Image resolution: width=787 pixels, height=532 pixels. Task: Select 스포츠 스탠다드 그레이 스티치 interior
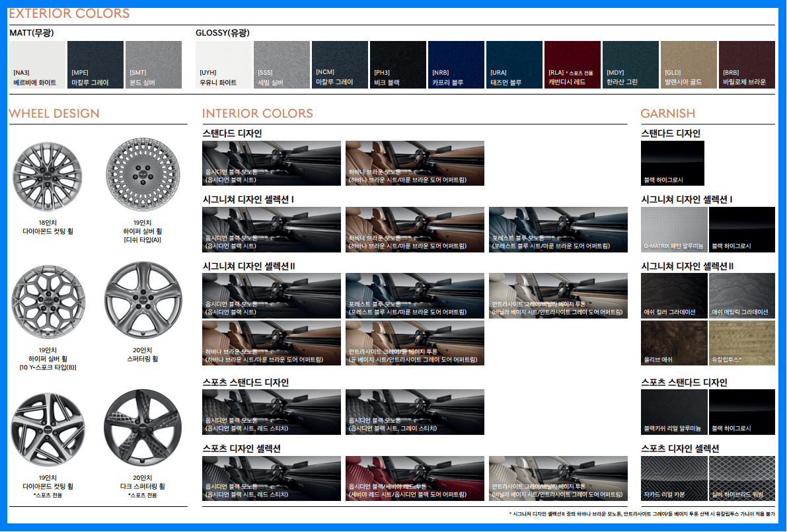pos(415,412)
